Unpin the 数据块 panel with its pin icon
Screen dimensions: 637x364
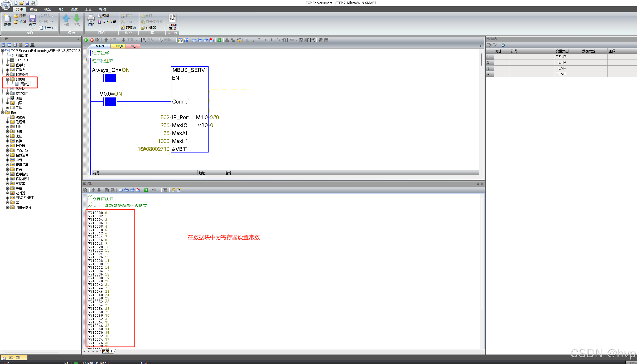pos(478,184)
